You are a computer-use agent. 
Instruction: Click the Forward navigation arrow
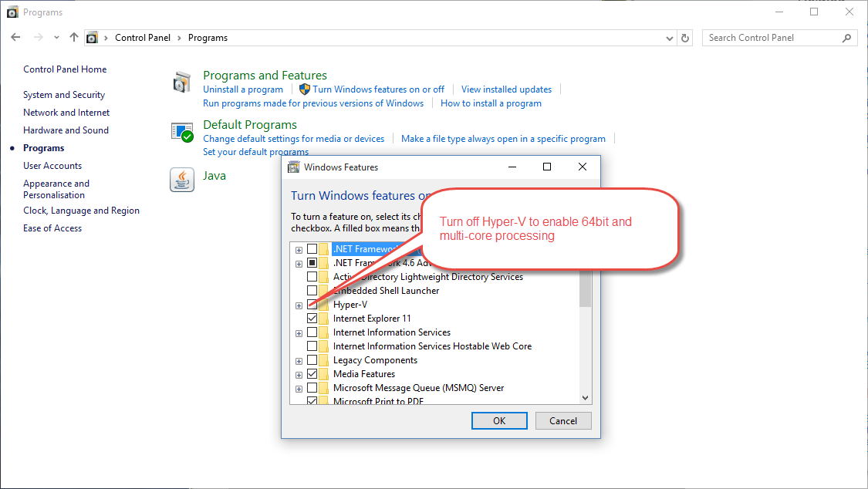[39, 37]
